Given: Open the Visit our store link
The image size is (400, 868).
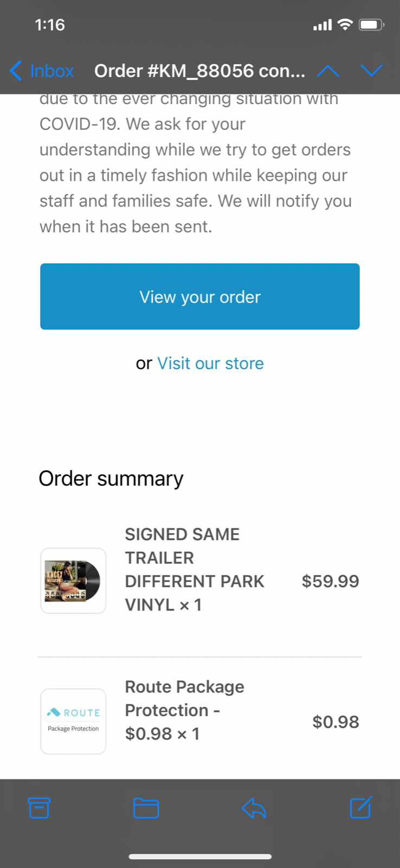Looking at the screenshot, I should coord(210,363).
